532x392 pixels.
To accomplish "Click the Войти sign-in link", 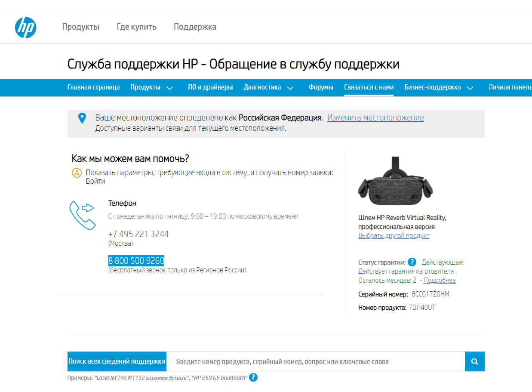I will click(95, 181).
